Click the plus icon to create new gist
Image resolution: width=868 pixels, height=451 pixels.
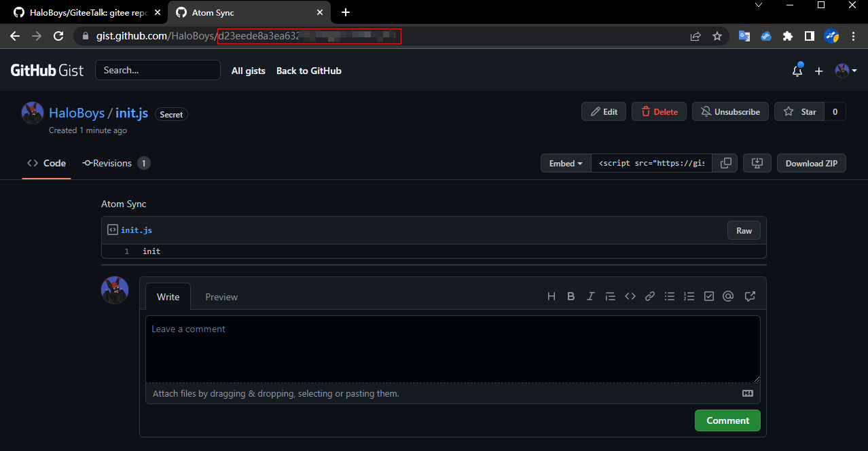tap(819, 71)
